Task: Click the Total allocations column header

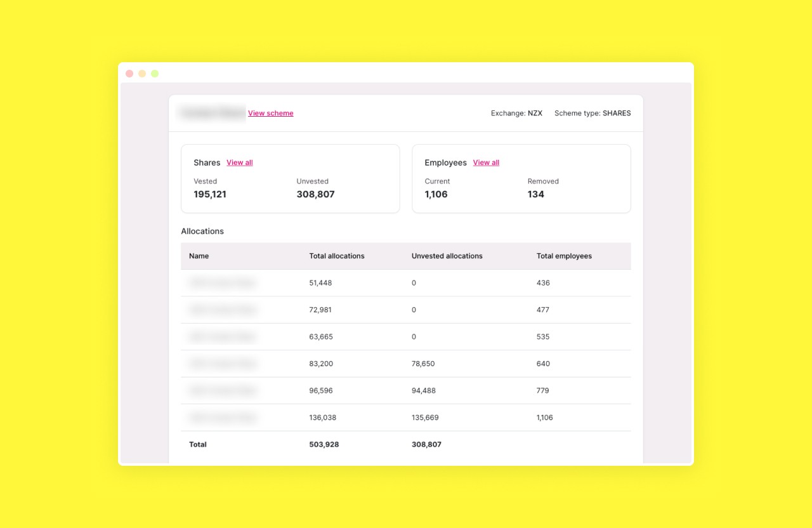Action: [337, 256]
